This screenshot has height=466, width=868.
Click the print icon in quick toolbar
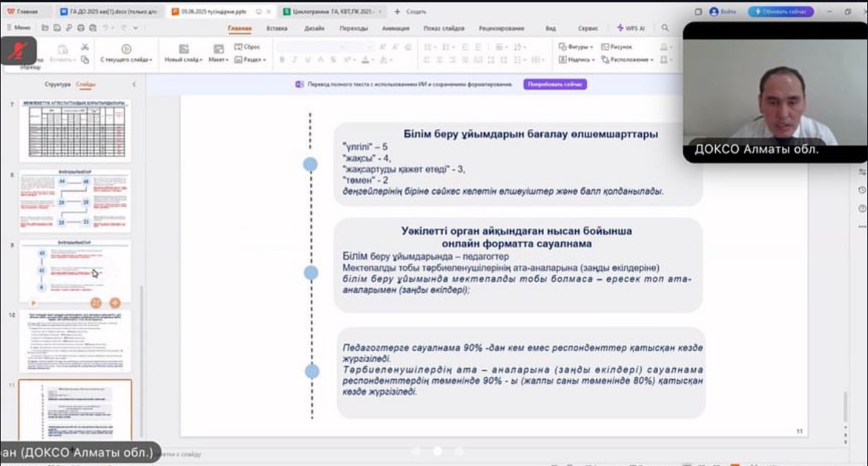(x=80, y=28)
